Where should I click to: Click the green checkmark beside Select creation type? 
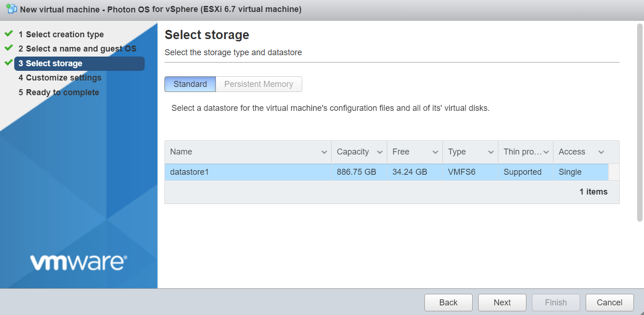pos(8,34)
